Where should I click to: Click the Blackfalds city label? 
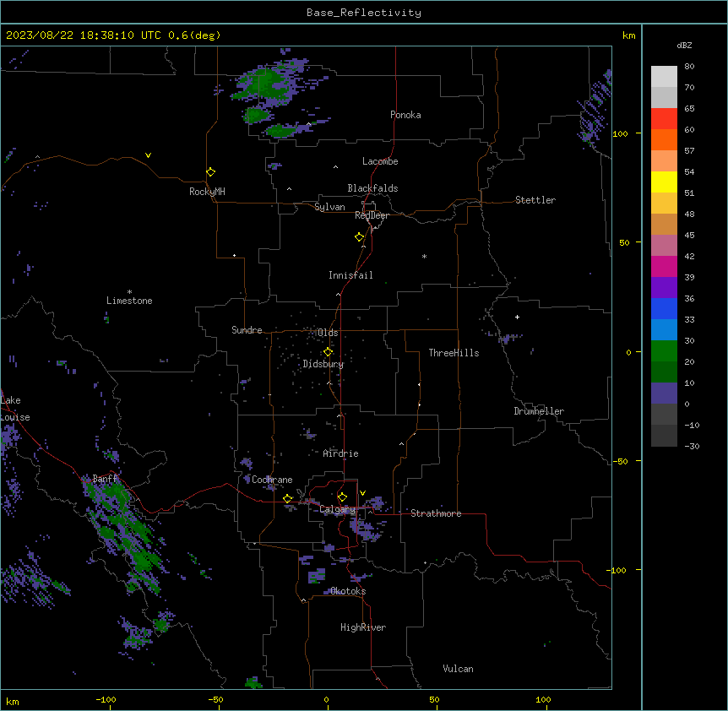[x=372, y=188]
